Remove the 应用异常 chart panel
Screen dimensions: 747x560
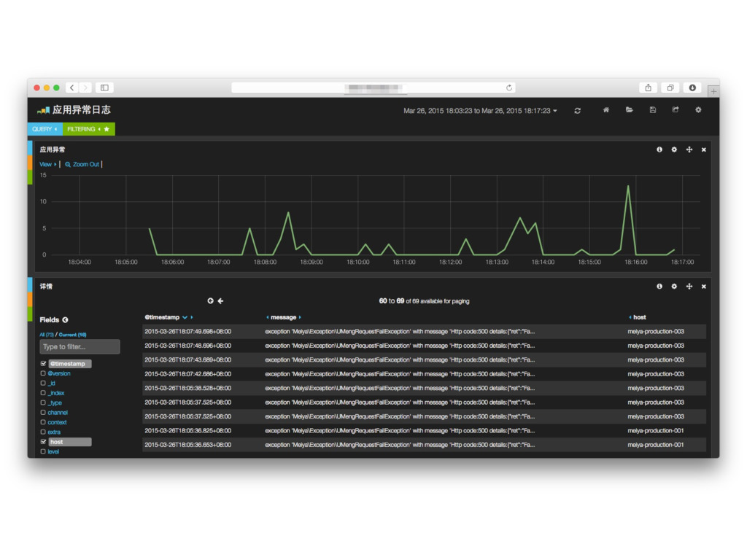click(x=704, y=149)
